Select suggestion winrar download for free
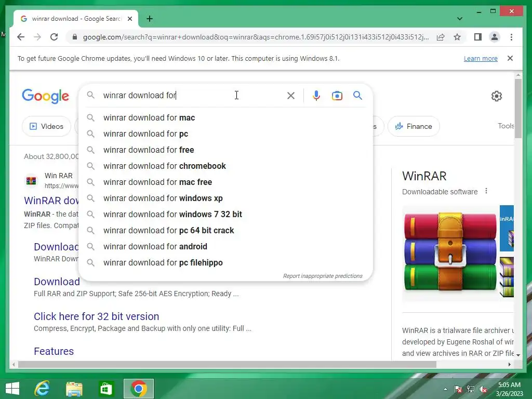532x399 pixels. (225, 150)
